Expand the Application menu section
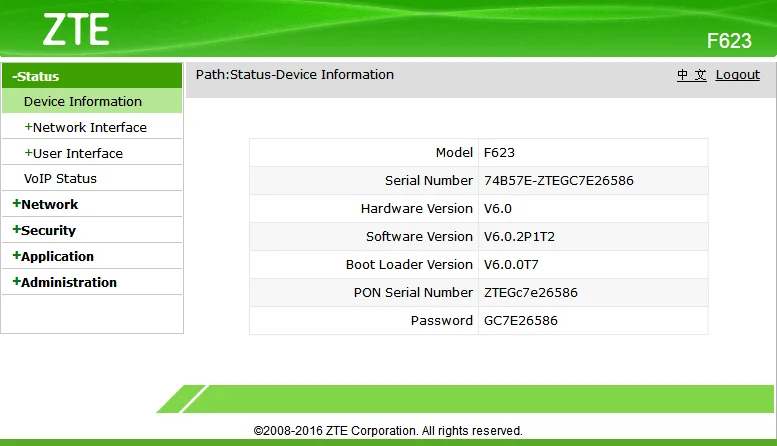This screenshot has height=446, width=777. (x=92, y=256)
